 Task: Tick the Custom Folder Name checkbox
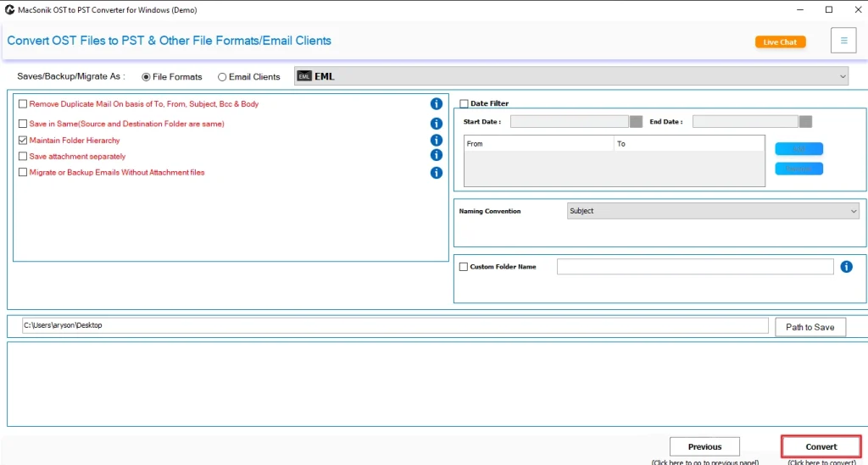464,267
